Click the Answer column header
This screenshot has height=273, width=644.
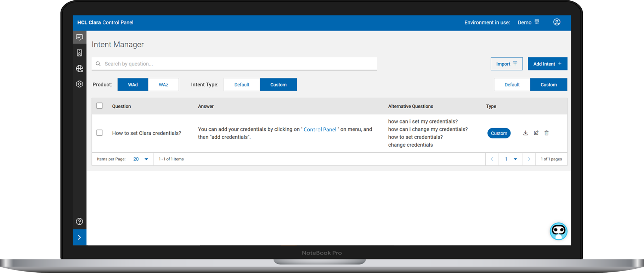(x=206, y=106)
